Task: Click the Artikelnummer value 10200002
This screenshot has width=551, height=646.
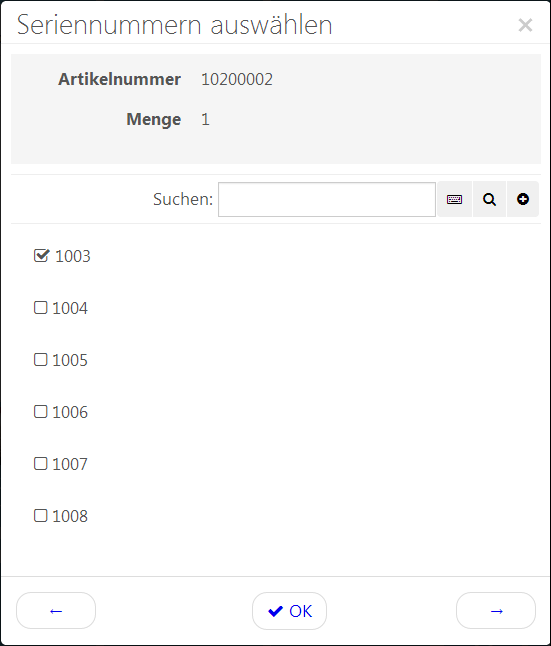Action: [x=237, y=80]
